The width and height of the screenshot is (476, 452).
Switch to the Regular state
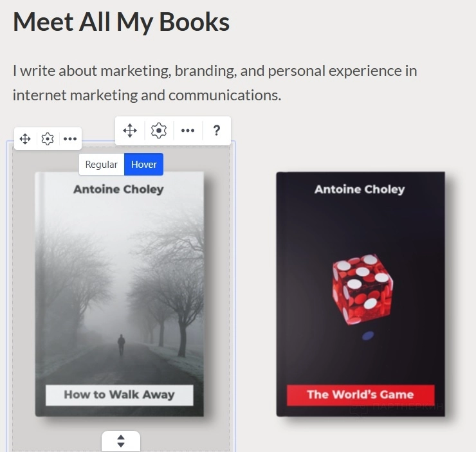coord(102,165)
